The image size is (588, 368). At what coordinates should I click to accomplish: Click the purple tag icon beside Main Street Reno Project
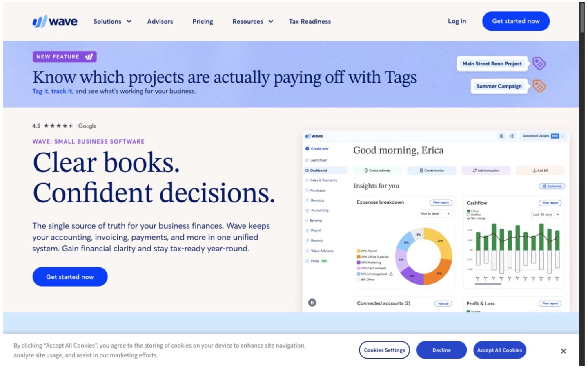coord(539,63)
